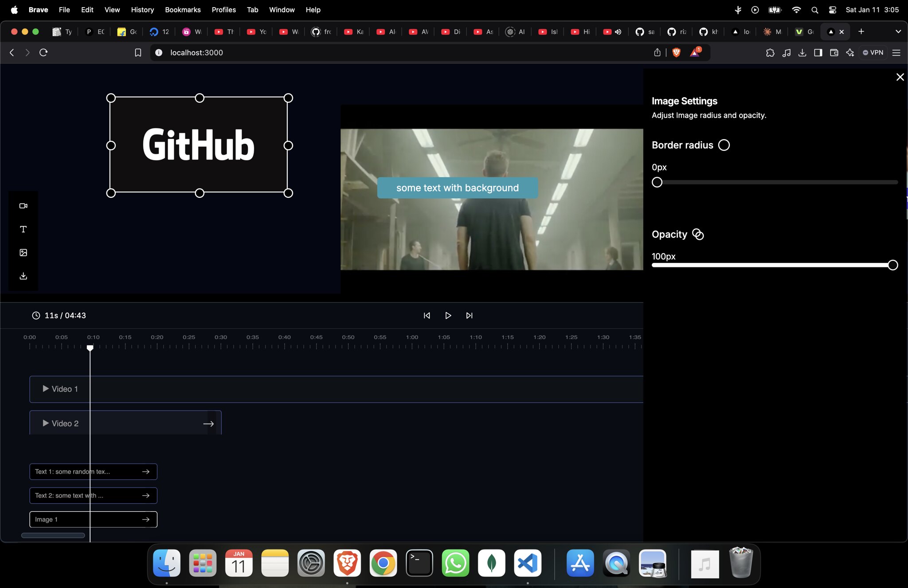Play the video preview

pyautogui.click(x=448, y=316)
